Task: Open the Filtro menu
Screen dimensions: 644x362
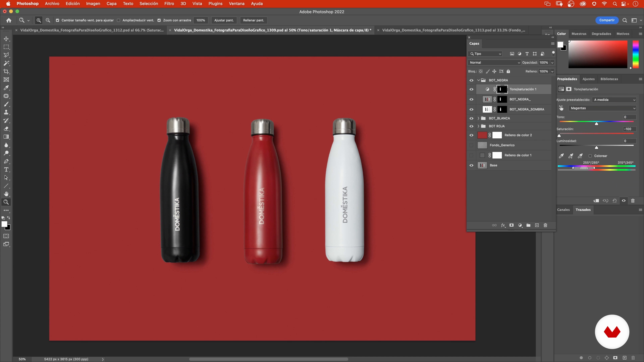Action: point(169,4)
